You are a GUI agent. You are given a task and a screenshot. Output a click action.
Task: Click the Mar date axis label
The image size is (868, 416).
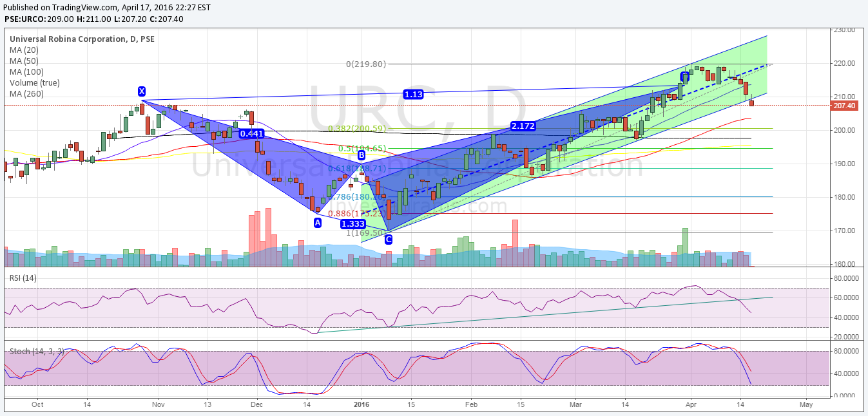click(576, 405)
